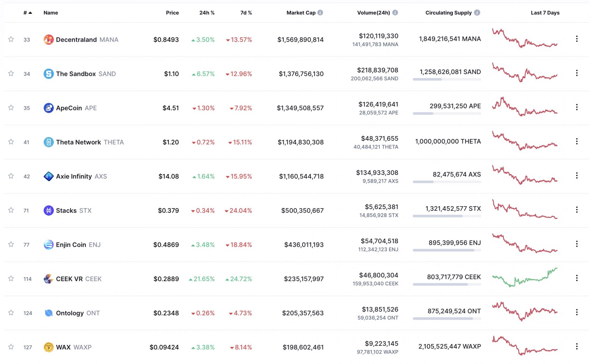Expand Theta Network three-dot menu
589x364 pixels.
pyautogui.click(x=577, y=142)
